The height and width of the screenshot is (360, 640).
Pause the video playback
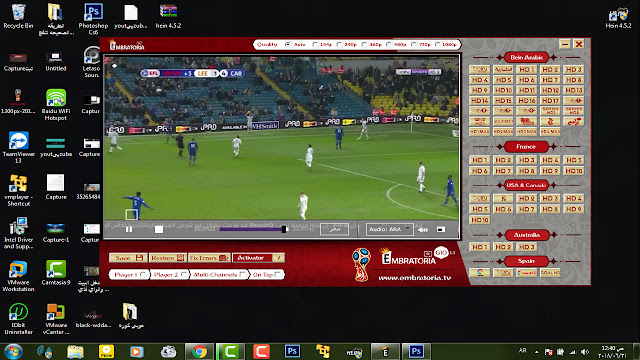(129, 229)
